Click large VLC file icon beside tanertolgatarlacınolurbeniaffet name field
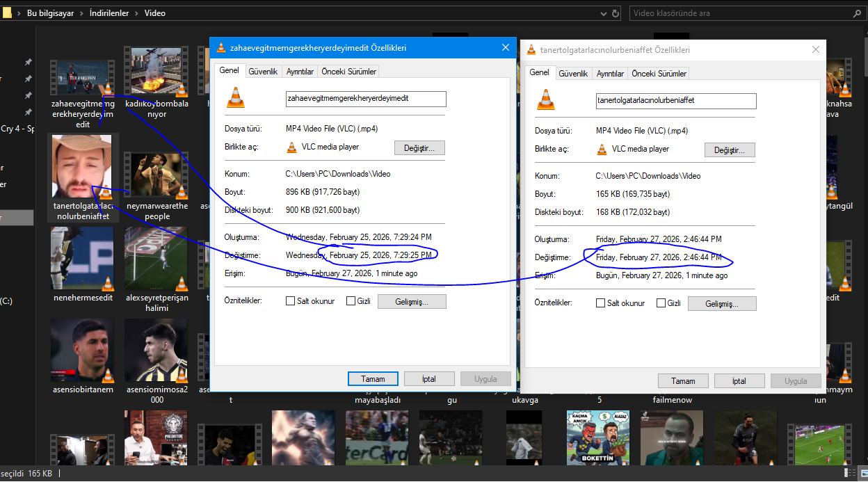This screenshot has width=868, height=482. click(546, 100)
